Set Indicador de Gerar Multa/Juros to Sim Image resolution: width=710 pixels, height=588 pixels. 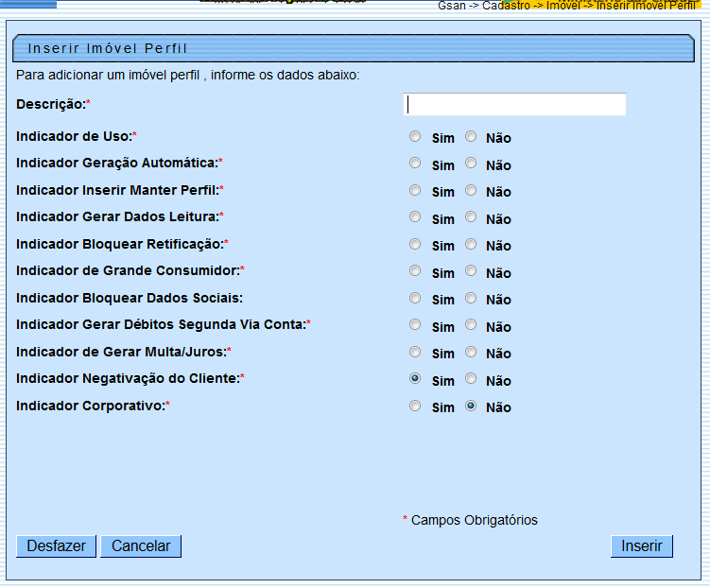tap(415, 352)
